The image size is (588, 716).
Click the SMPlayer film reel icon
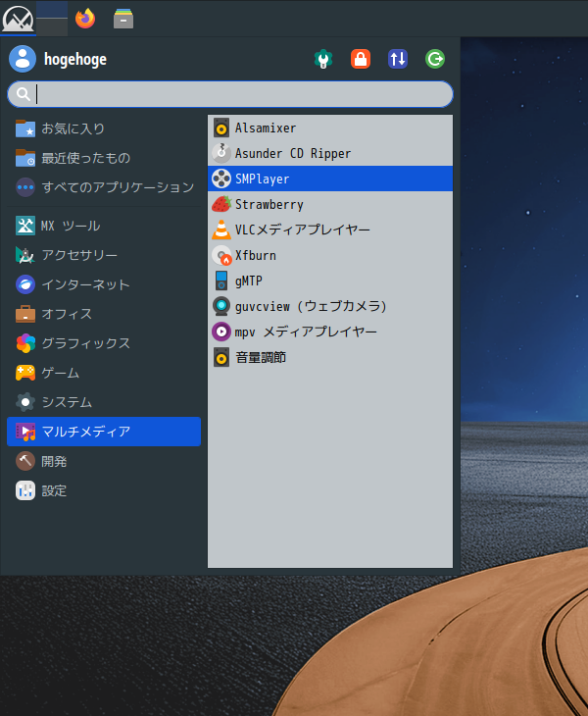click(221, 179)
